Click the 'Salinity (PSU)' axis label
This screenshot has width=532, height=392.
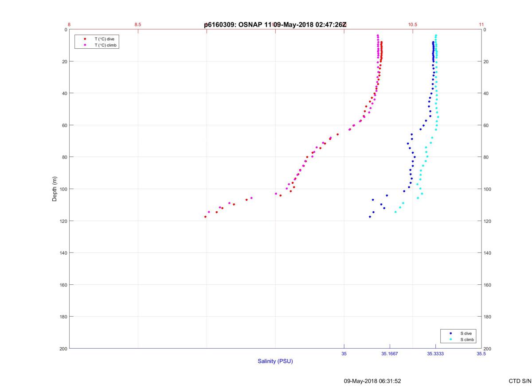(275, 361)
